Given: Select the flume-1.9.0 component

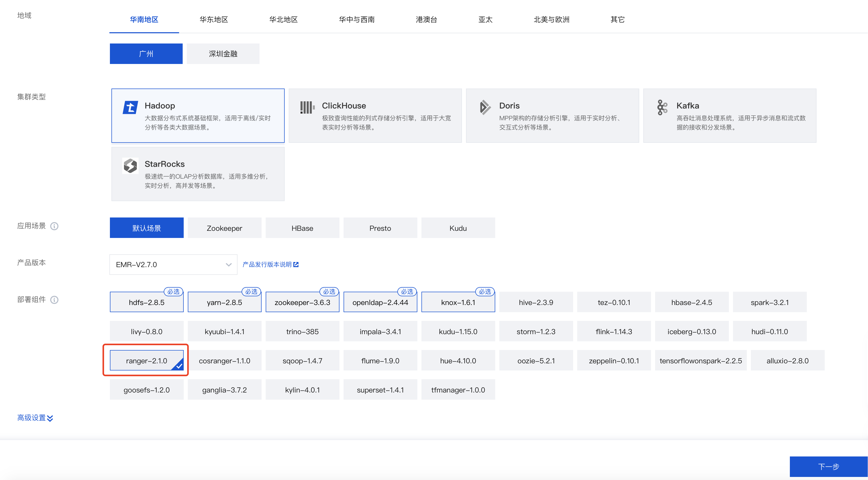Looking at the screenshot, I should pos(380,360).
